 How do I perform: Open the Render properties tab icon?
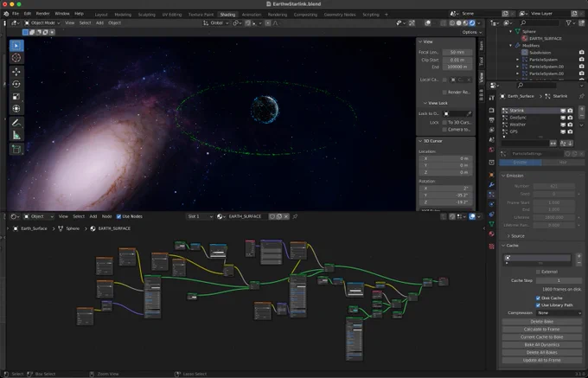(492, 110)
